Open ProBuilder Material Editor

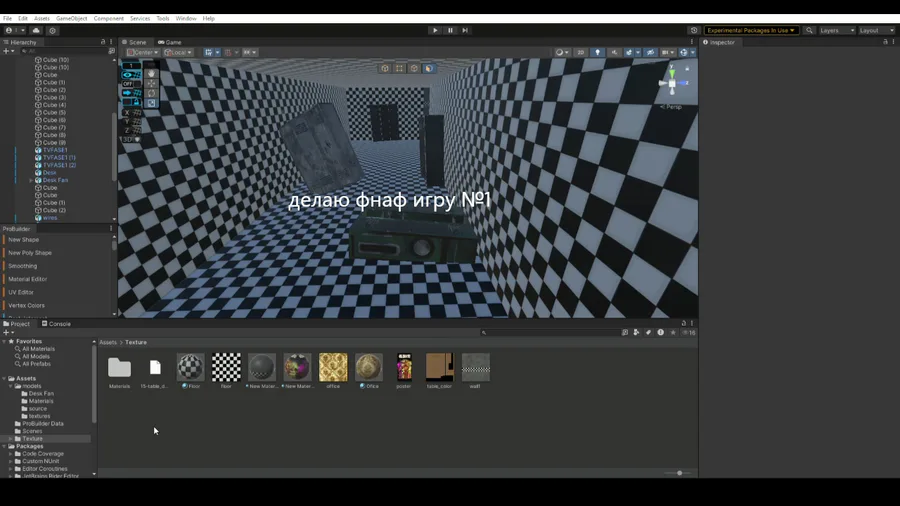(x=28, y=279)
